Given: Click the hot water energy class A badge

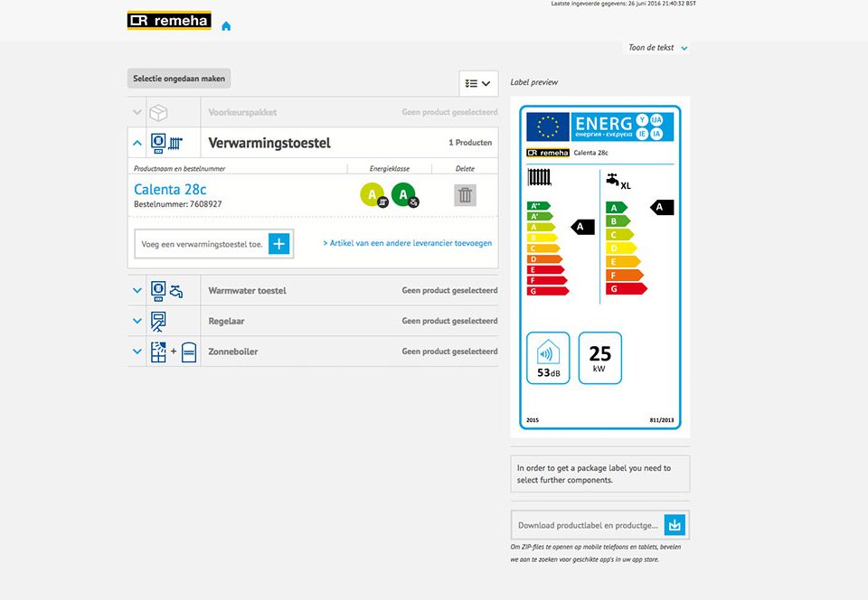Looking at the screenshot, I should click(x=405, y=194).
